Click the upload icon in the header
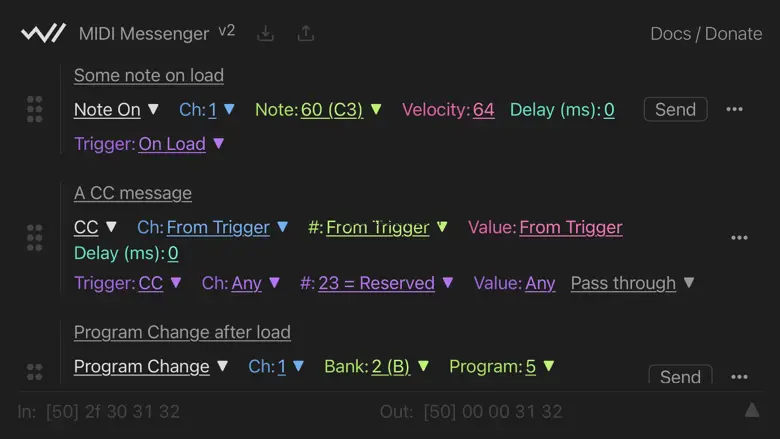The width and height of the screenshot is (780, 439). click(306, 33)
